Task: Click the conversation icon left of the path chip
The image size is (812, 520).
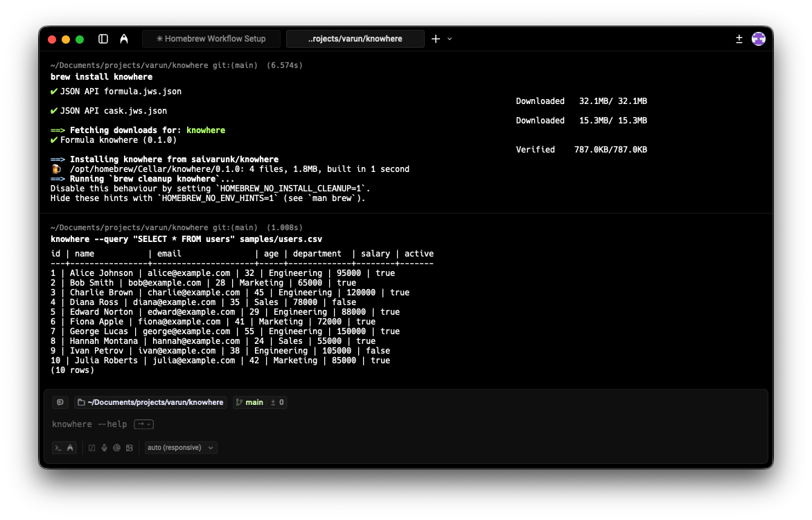Action: (x=60, y=402)
